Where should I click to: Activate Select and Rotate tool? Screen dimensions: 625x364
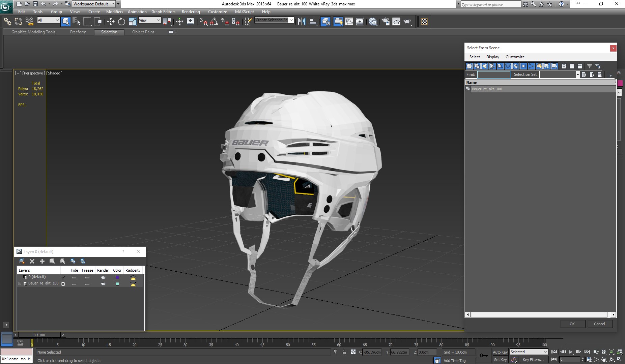121,22
